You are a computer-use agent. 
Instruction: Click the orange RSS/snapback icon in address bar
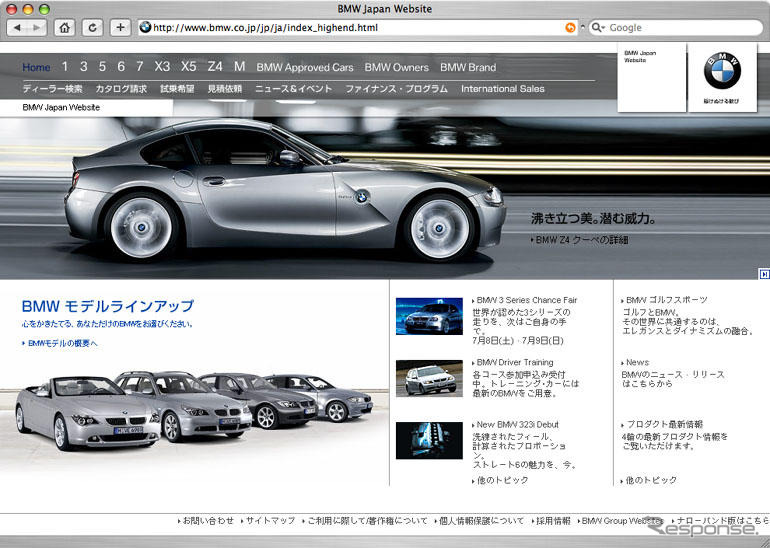570,27
